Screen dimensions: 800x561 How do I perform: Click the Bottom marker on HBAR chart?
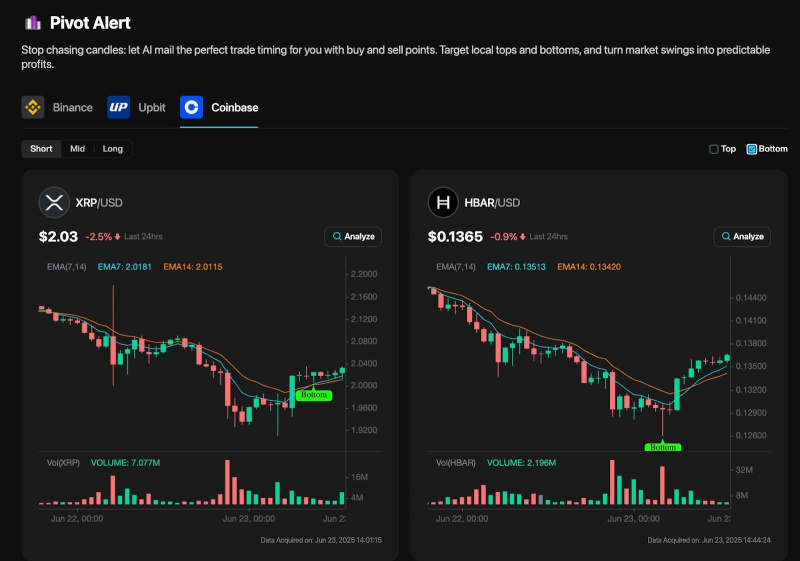663,447
